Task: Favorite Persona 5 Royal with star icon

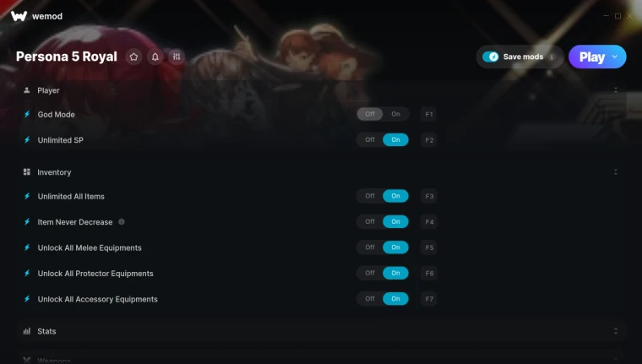Action: tap(133, 57)
